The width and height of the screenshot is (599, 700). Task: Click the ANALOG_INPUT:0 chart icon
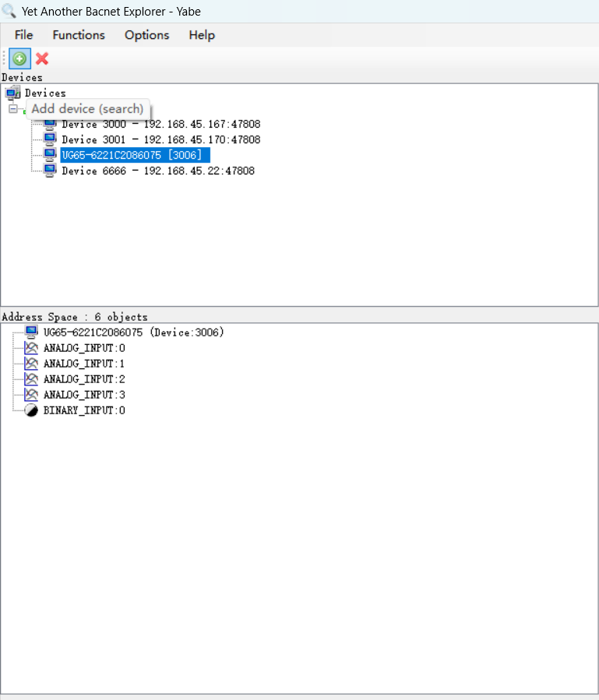pyautogui.click(x=31, y=348)
